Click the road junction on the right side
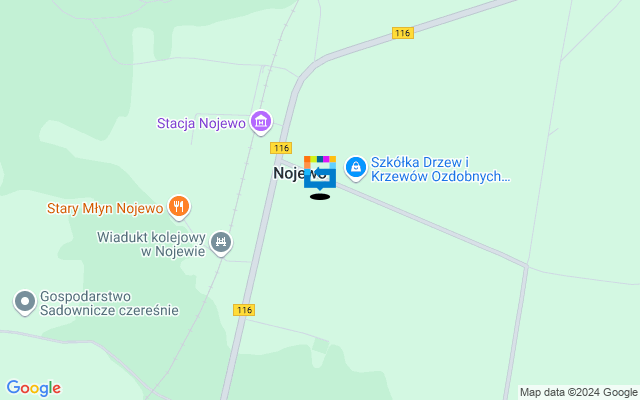The image size is (640, 400). tap(527, 266)
